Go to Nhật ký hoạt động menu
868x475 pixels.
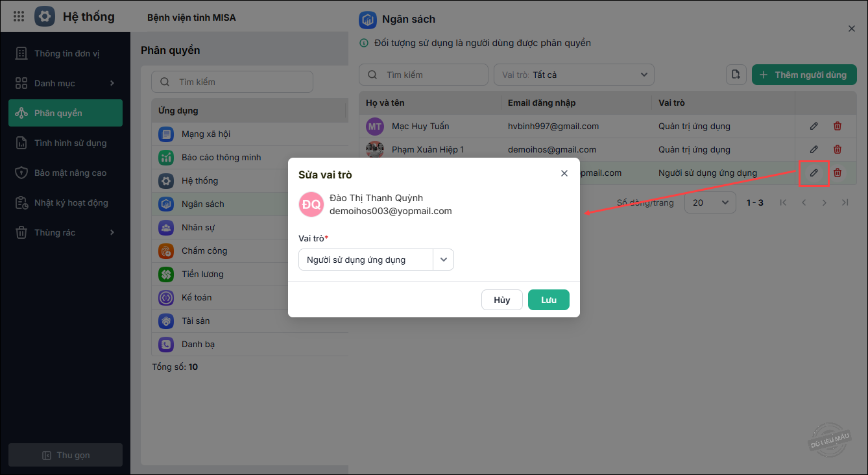[x=71, y=202]
